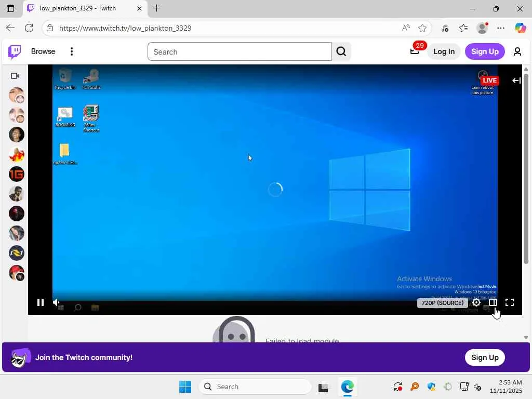Close the low_plankton_3329 tab
The image size is (532, 399).
[x=139, y=8]
